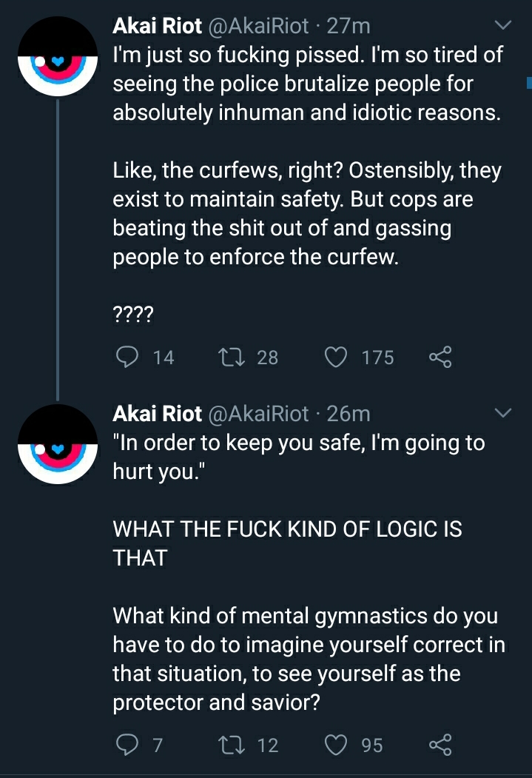Open the 26m timestamp of second tweet
Viewport: 532px width, 778px height.
[349, 414]
